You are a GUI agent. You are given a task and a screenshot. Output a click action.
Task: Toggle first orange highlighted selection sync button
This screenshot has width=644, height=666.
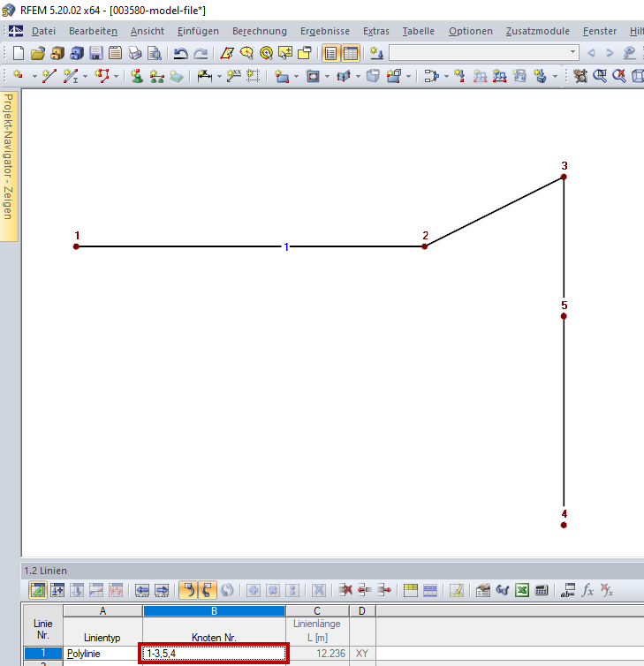pos(188,590)
